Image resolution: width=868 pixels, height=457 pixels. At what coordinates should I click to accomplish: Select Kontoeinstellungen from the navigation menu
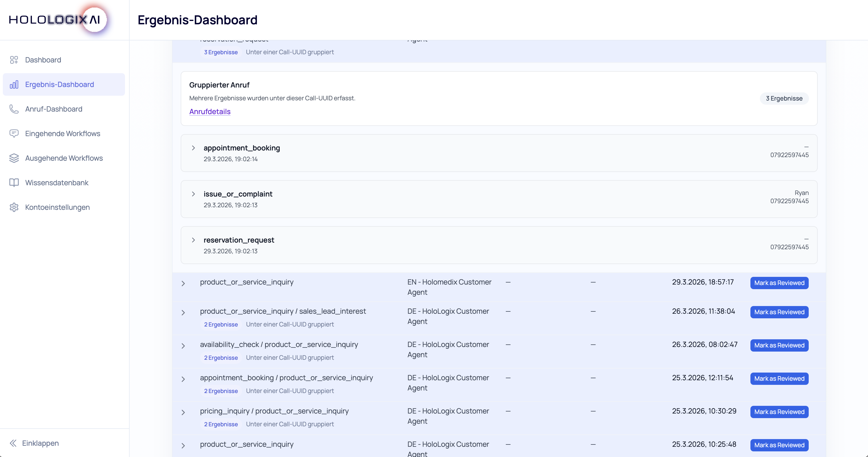click(57, 208)
